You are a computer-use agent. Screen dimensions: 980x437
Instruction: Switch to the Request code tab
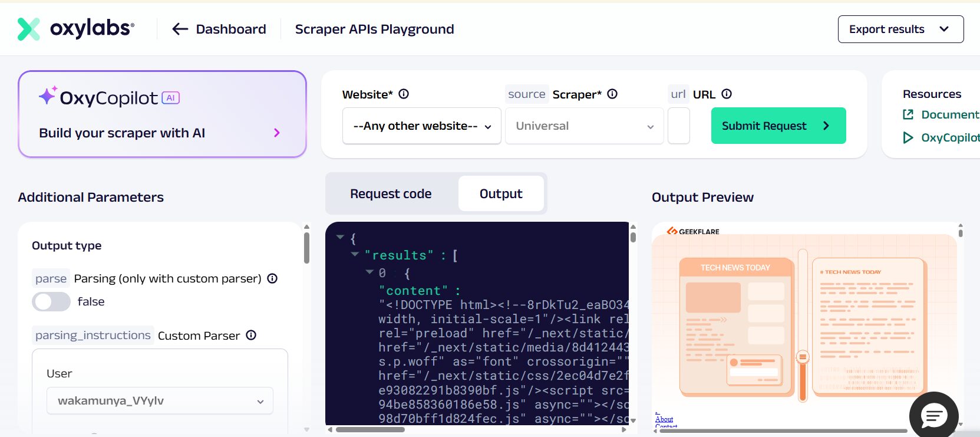tap(391, 193)
